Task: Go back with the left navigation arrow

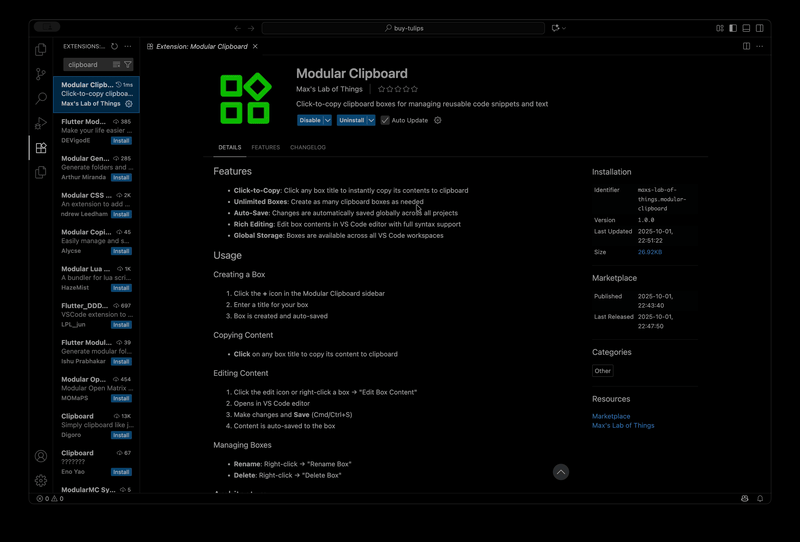Action: click(x=237, y=28)
